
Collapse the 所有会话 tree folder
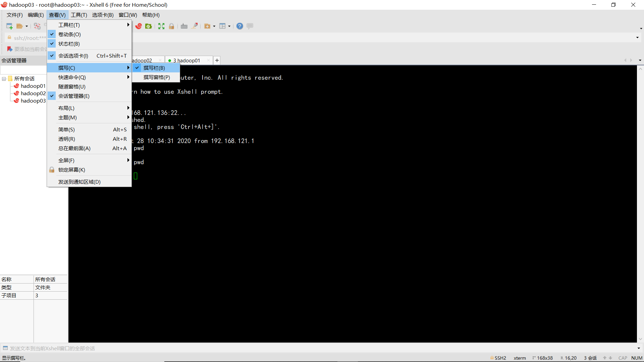point(4,79)
